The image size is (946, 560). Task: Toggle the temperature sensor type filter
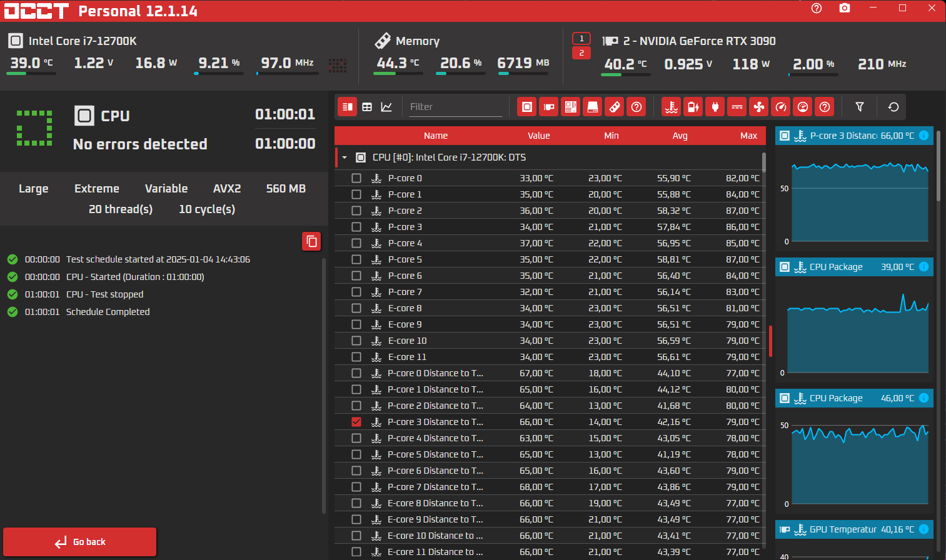tap(672, 107)
